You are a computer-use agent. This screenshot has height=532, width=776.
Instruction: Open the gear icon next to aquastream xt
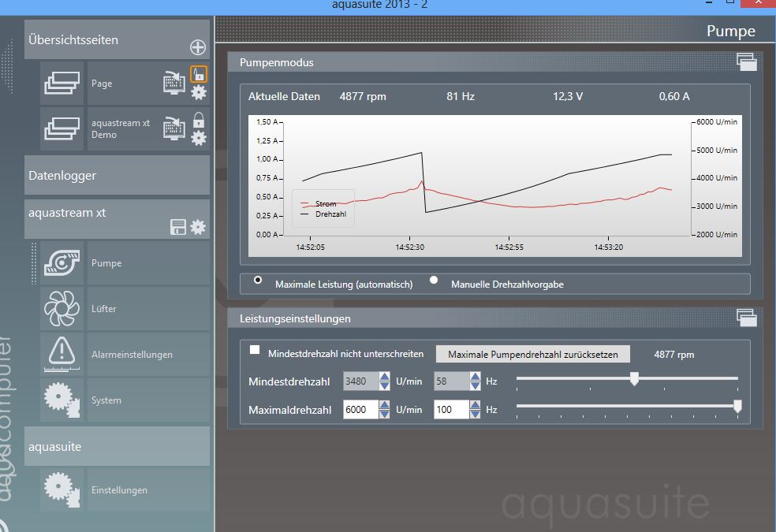pos(198,227)
